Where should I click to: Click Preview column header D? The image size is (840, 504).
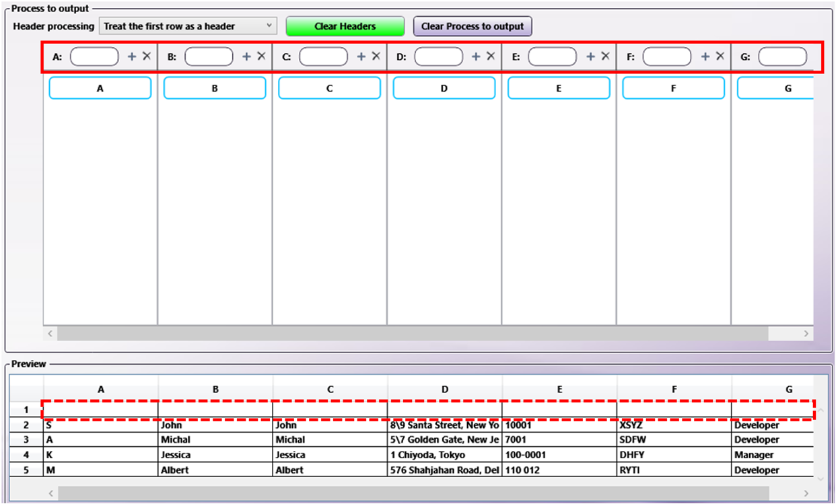tap(445, 389)
